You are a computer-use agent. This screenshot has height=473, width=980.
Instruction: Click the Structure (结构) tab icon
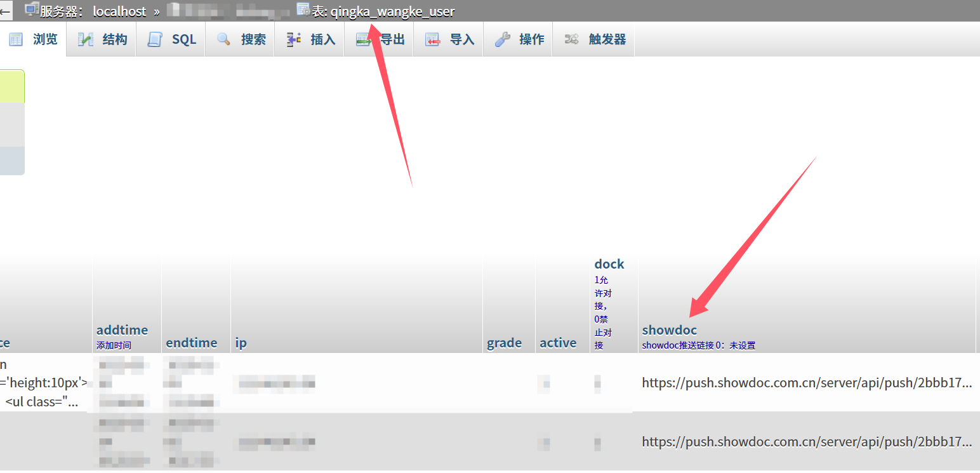coord(85,39)
